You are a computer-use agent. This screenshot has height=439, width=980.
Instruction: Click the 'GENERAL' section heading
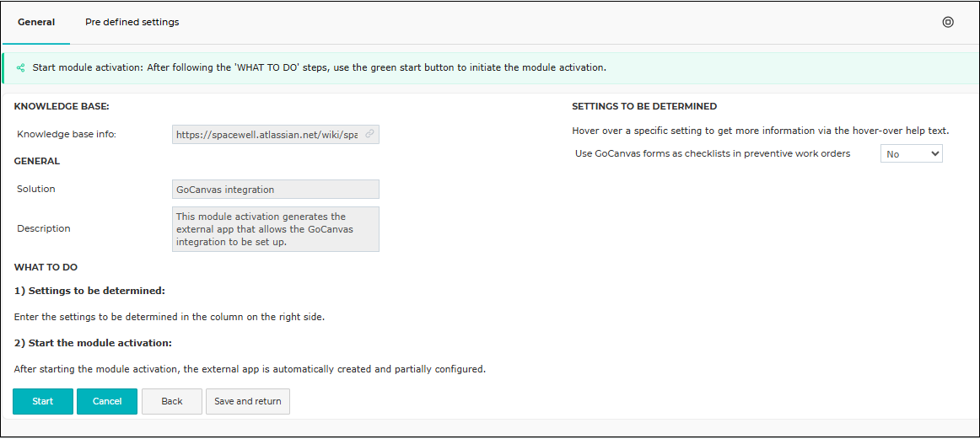pos(37,161)
